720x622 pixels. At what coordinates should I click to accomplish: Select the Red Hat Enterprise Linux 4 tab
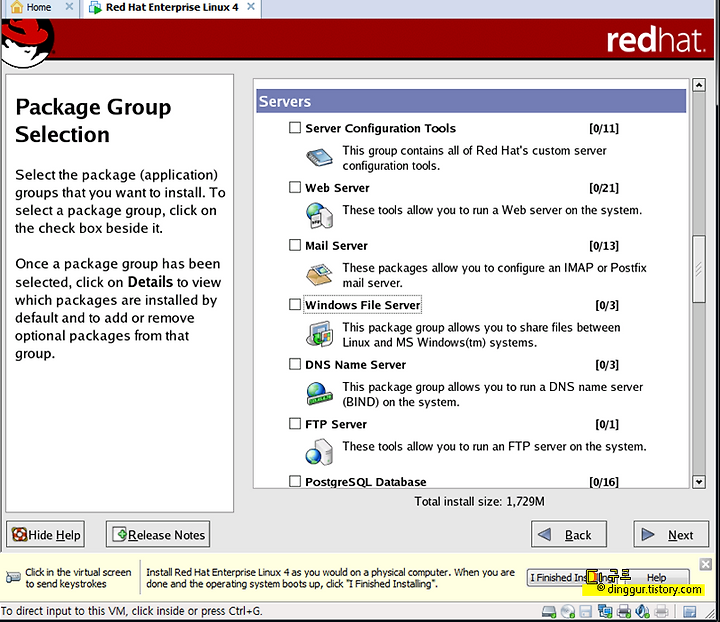pyautogui.click(x=172, y=7)
